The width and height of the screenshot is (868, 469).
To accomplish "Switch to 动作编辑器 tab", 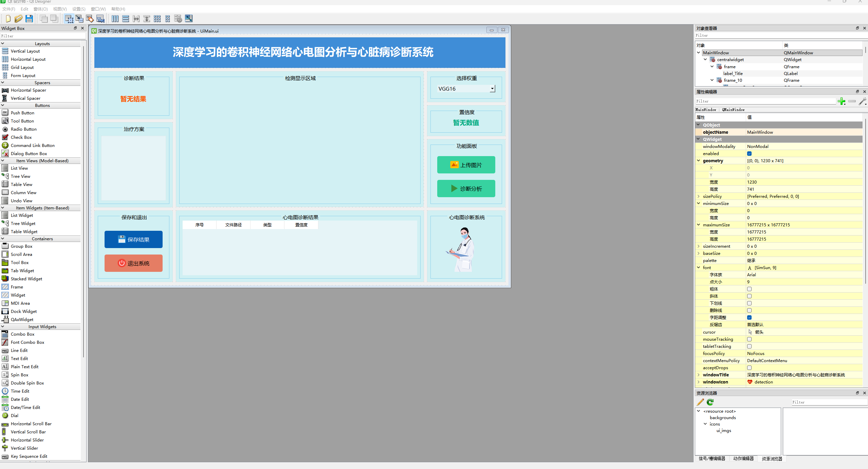I will [x=743, y=458].
